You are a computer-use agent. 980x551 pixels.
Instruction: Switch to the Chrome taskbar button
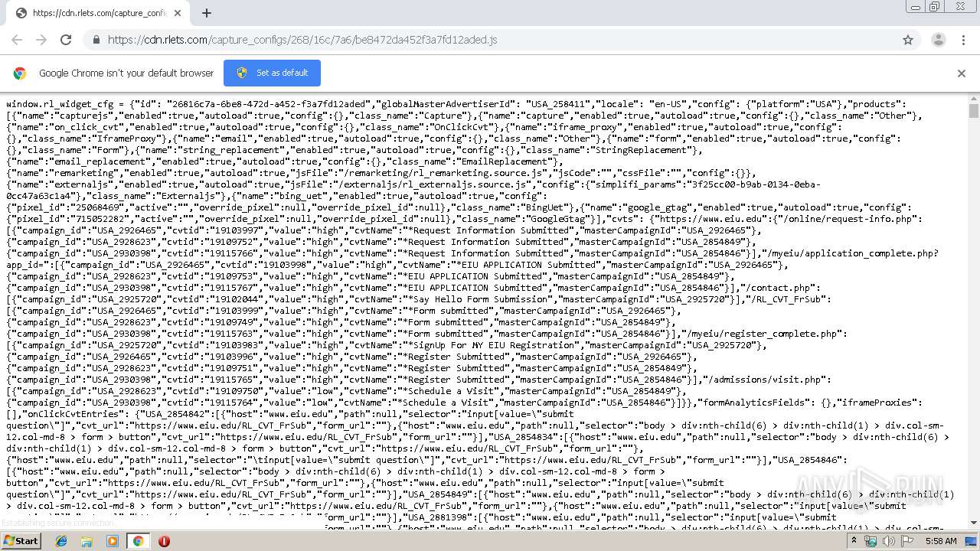138,541
